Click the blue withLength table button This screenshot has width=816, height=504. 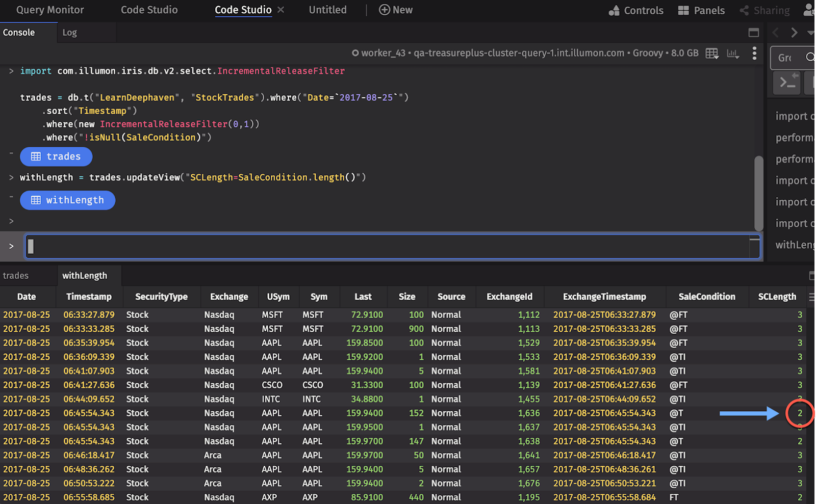pyautogui.click(x=67, y=200)
